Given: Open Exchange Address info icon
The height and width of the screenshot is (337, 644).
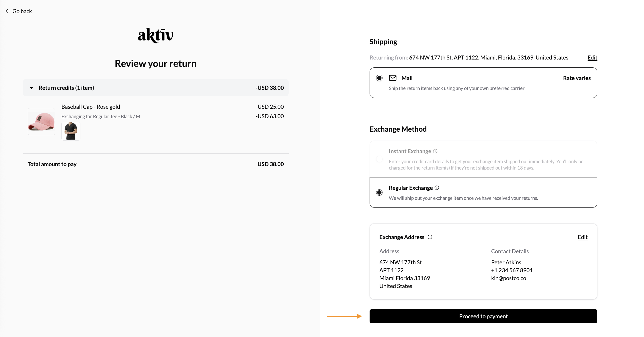Looking at the screenshot, I should (x=430, y=237).
